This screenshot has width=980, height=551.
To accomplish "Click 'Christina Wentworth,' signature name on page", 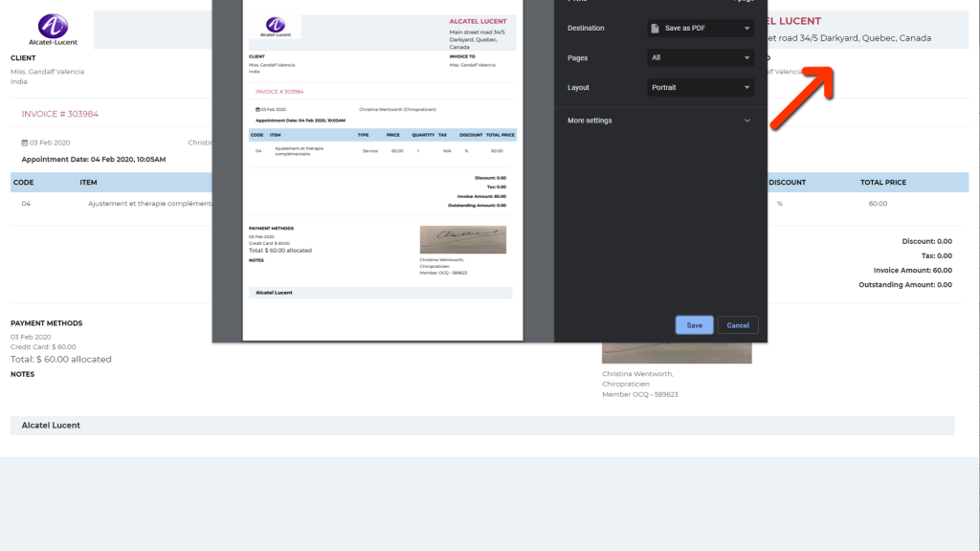I will point(637,374).
